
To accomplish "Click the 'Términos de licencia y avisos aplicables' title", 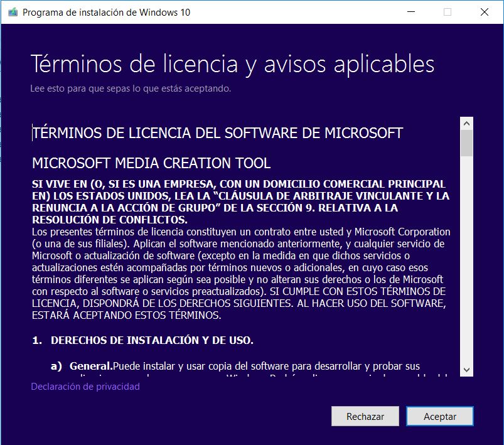I will coord(232,64).
